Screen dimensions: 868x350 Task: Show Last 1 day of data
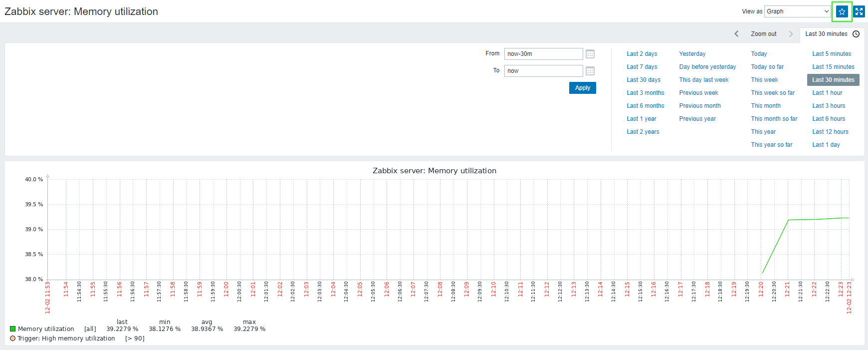point(826,145)
